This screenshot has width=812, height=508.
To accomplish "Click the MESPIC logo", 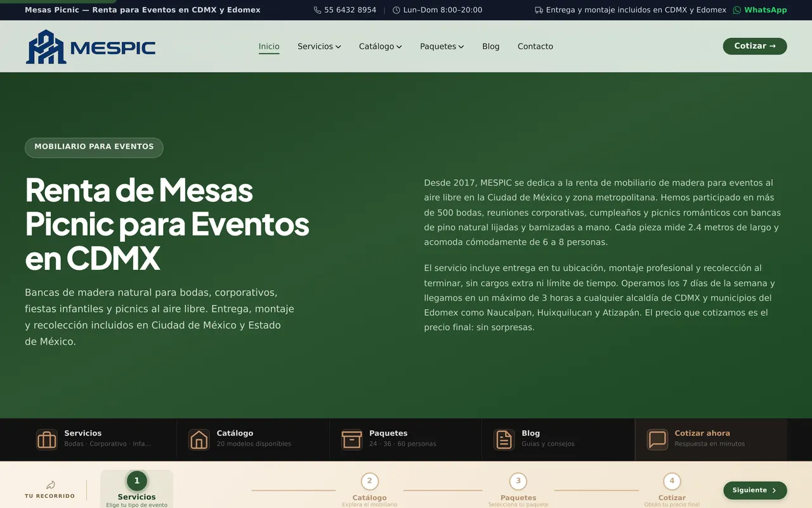I will [91, 46].
